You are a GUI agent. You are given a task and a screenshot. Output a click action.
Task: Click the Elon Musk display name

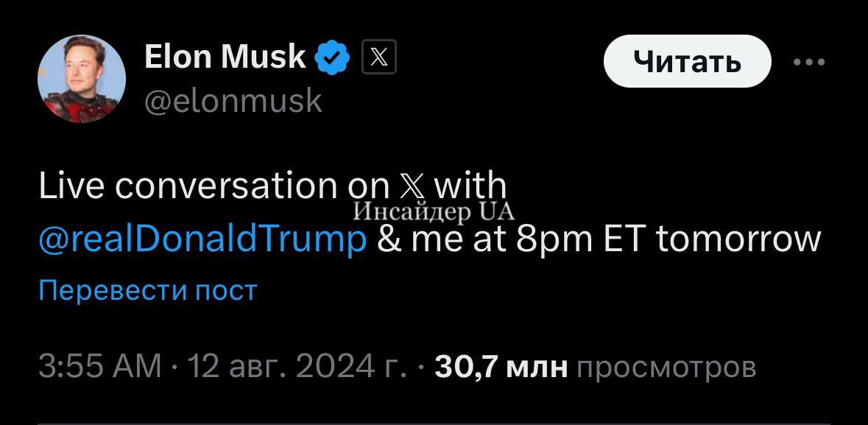tap(225, 57)
